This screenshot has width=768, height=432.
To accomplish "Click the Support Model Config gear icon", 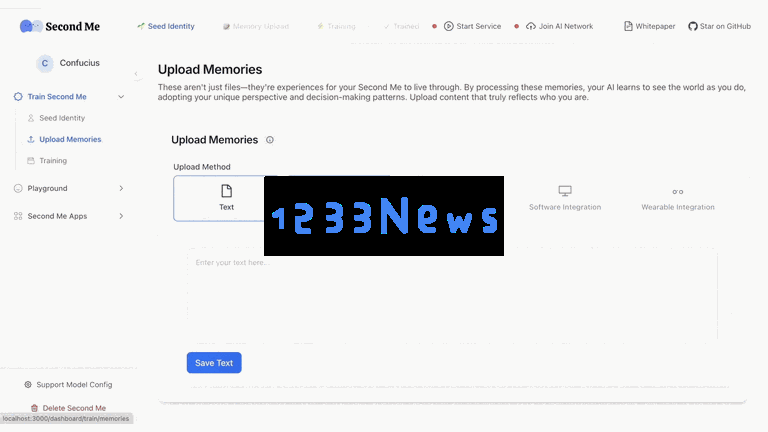I will coord(28,385).
